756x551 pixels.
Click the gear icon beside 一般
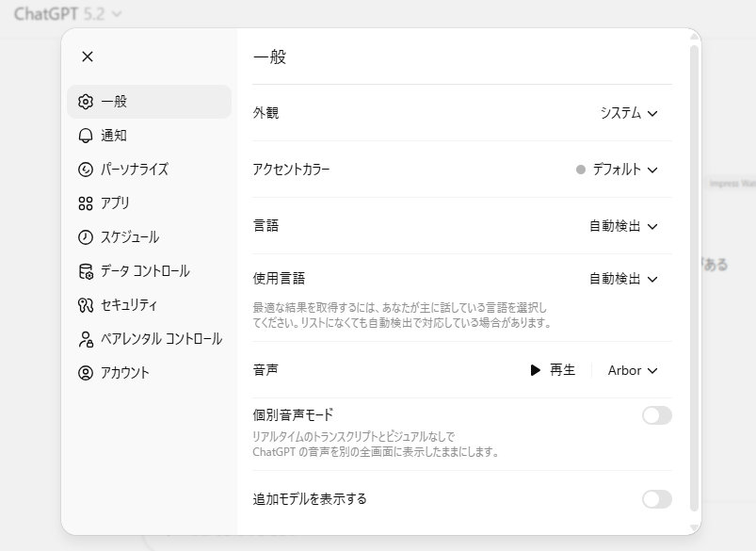click(86, 102)
